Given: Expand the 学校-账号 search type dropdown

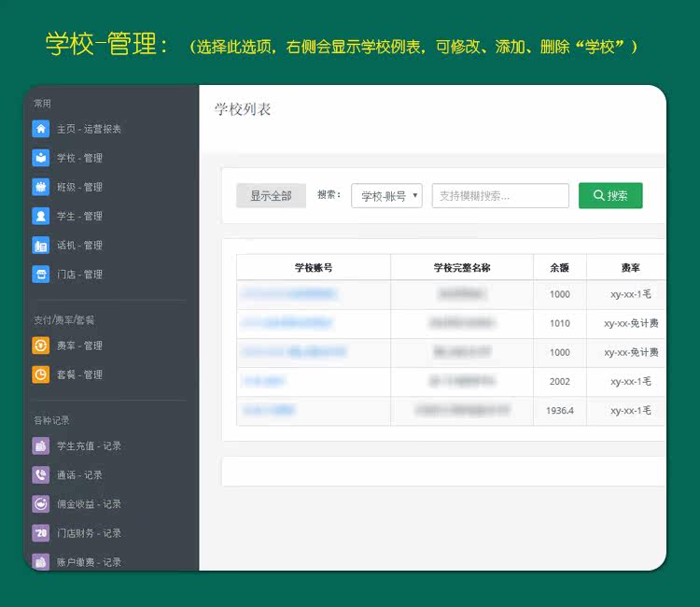Looking at the screenshot, I should 386,195.
